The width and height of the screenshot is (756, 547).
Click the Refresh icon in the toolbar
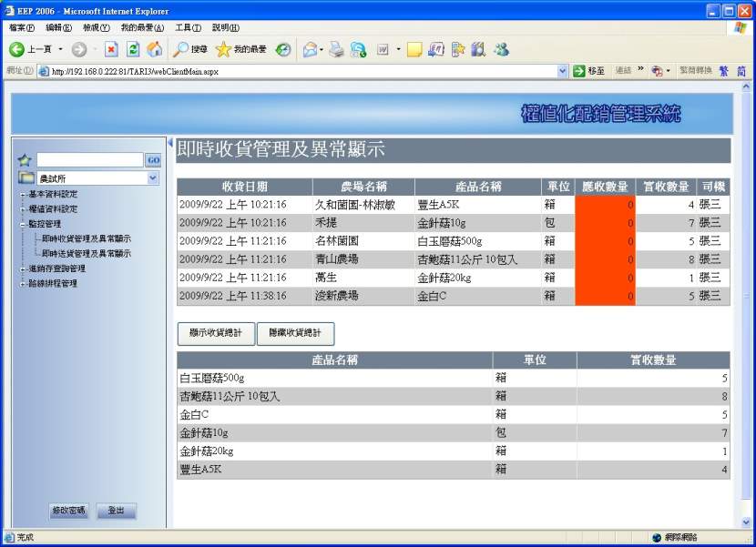pyautogui.click(x=134, y=50)
